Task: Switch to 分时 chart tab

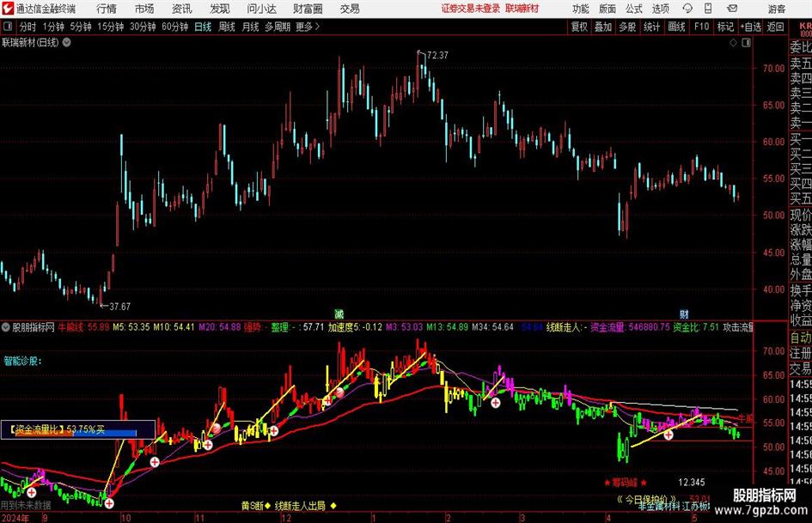Action: (x=28, y=27)
